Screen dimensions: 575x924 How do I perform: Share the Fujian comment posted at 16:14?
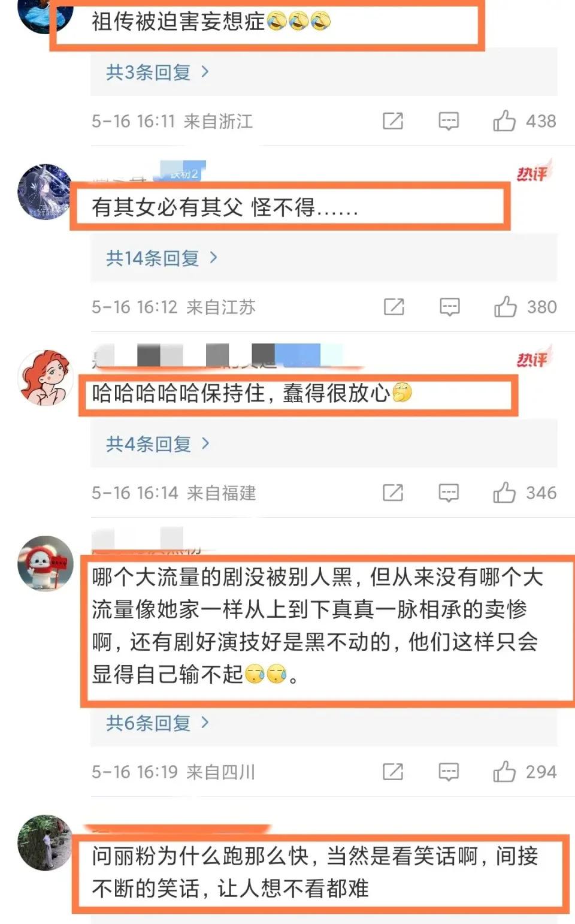click(x=393, y=493)
